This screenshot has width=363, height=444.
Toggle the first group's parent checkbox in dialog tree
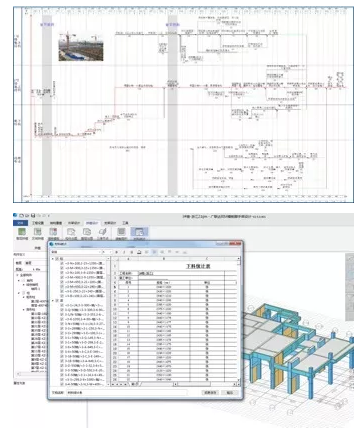pyautogui.click(x=57, y=259)
